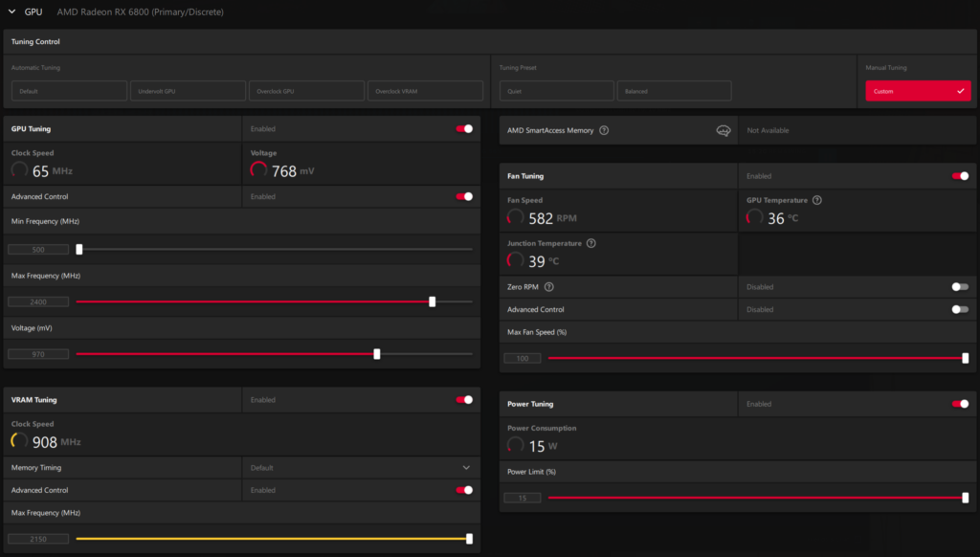Click the Min Frequency slider handle
This screenshot has width=980, height=557.
pos(79,250)
